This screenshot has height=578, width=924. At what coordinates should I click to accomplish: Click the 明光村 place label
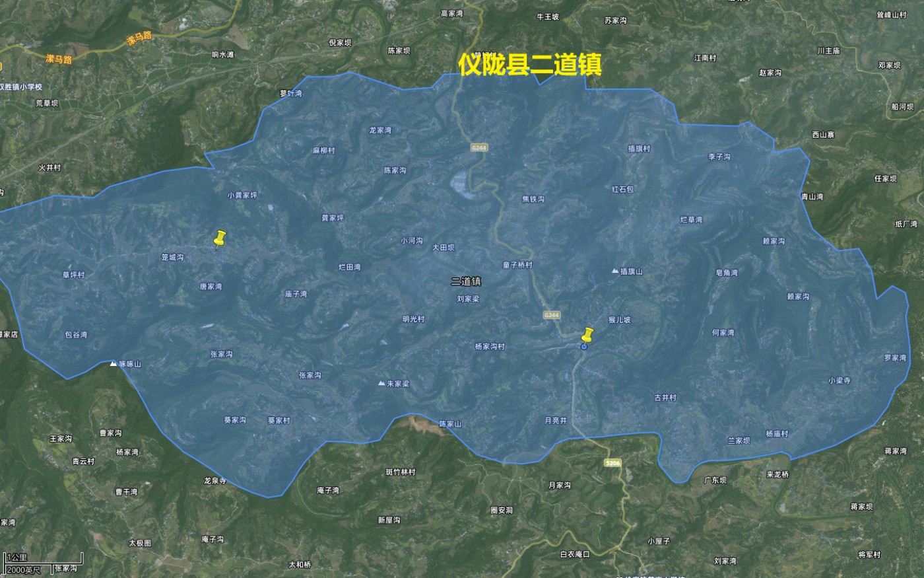coord(414,319)
